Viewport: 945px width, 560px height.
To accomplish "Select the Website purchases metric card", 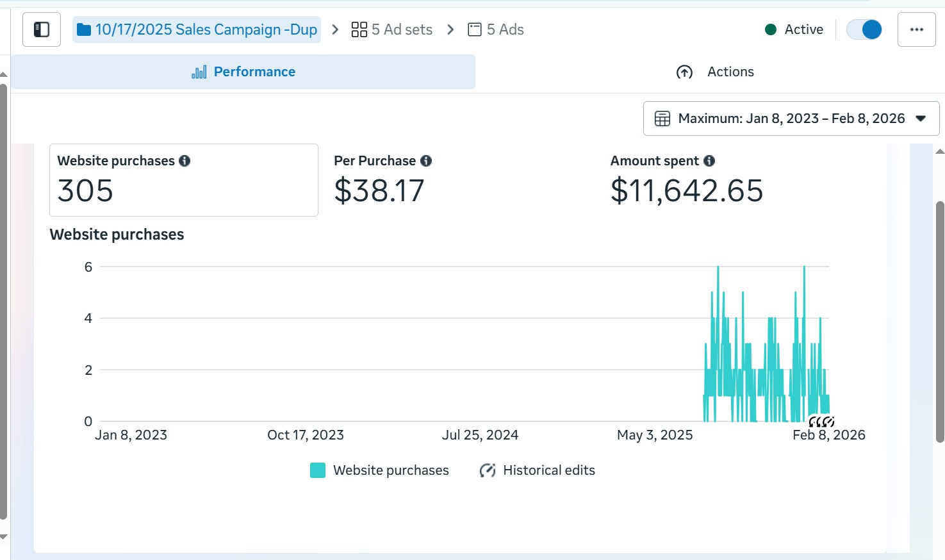I will coord(184,180).
